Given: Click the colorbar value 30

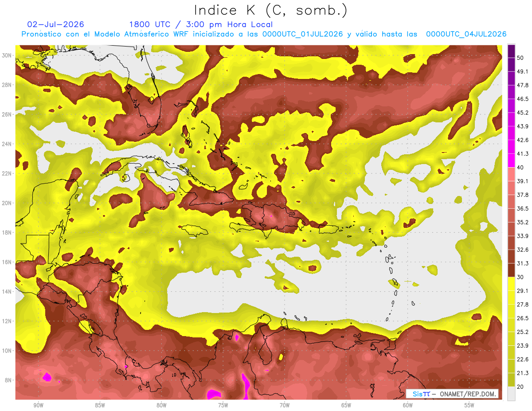Looking at the screenshot, I should coord(520,277).
